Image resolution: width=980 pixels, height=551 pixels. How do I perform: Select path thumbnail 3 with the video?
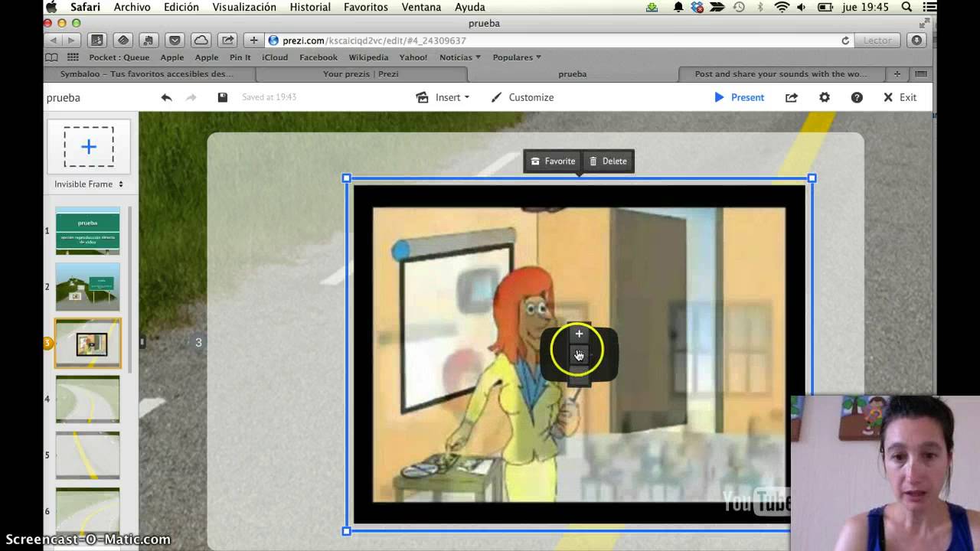(x=88, y=343)
